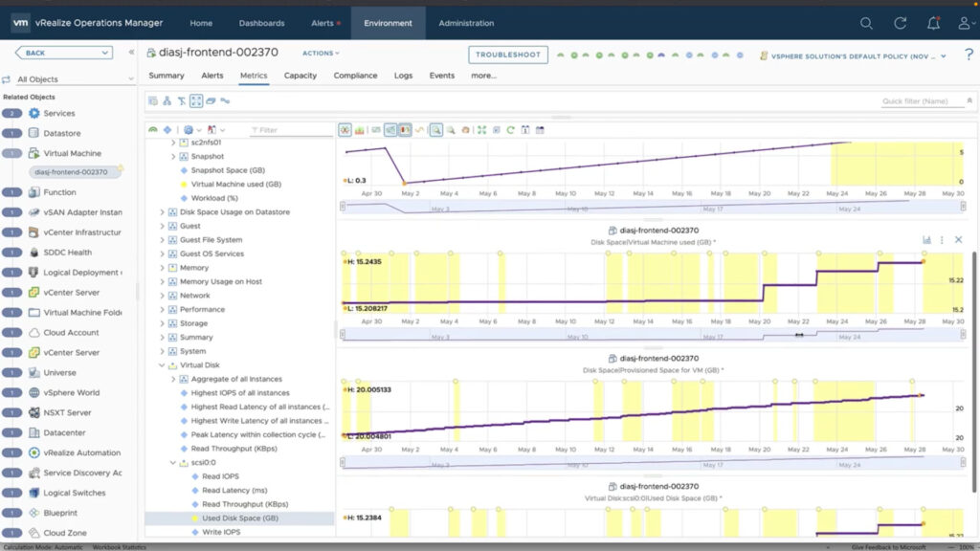Expand the Guest File System metric group
Image resolution: width=980 pixels, height=551 pixels.
[x=162, y=240]
